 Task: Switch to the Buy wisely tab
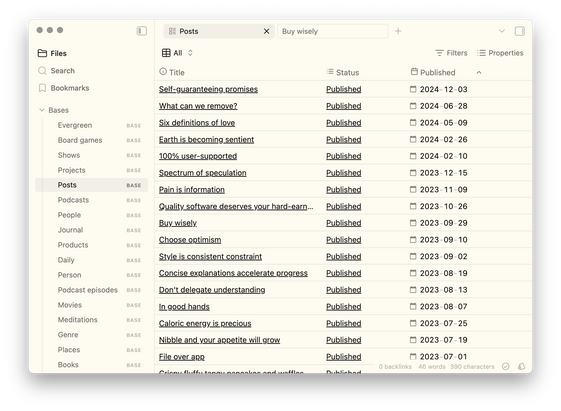click(x=333, y=31)
